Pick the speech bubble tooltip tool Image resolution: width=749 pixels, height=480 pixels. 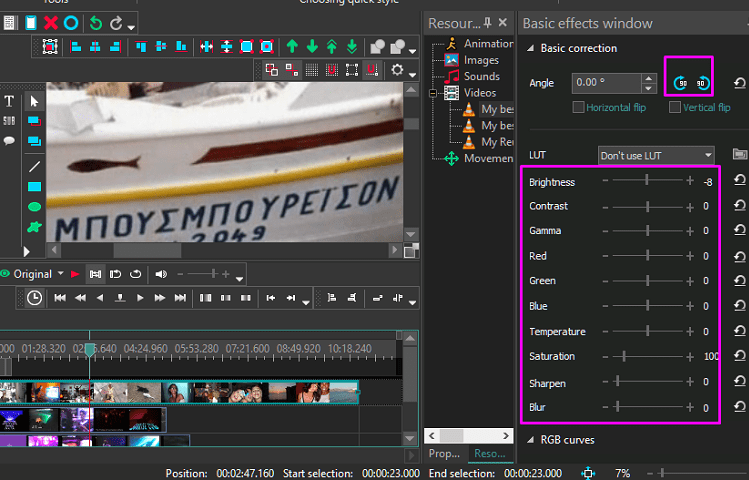tap(9, 140)
